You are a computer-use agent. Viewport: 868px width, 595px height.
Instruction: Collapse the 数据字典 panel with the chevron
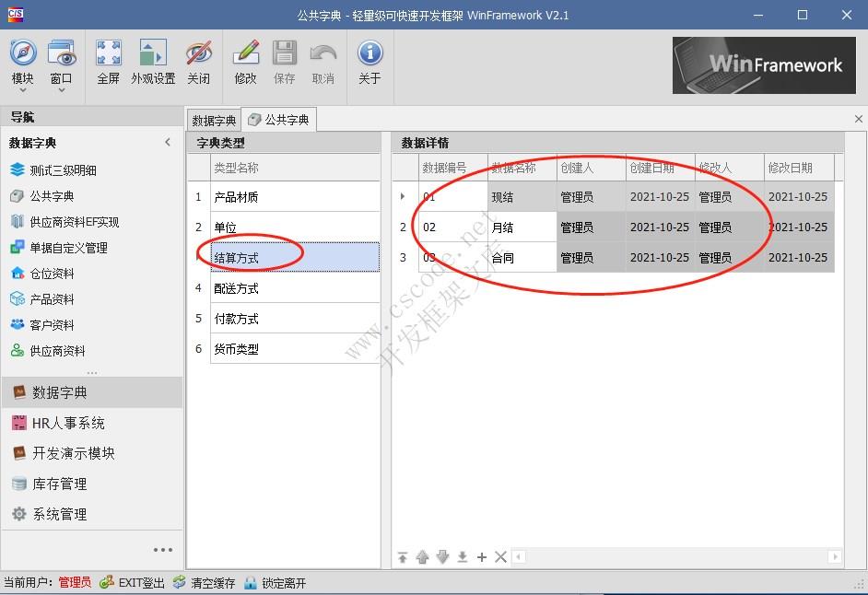[x=168, y=142]
